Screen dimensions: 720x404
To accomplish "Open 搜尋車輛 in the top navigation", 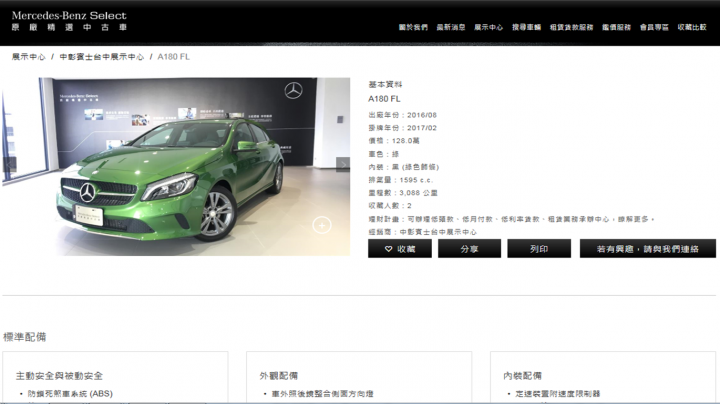I will tap(526, 28).
